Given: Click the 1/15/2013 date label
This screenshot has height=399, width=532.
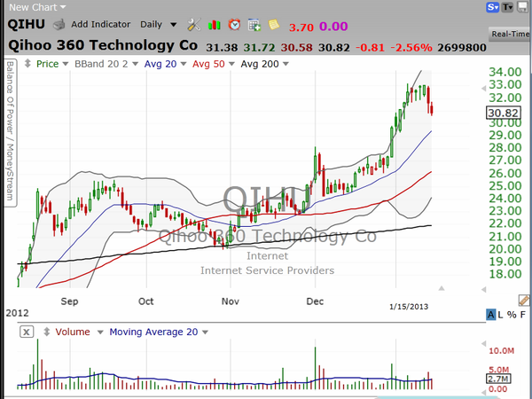Looking at the screenshot, I should (x=409, y=307).
